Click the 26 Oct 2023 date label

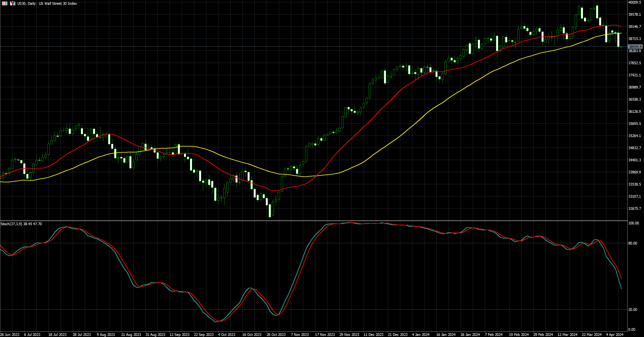tap(276, 335)
